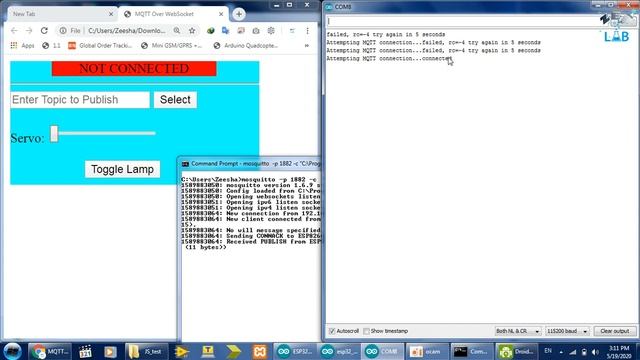Screen dimensions: 640x360
Task: Expand the hidden bookmarks chevron
Action: pyautogui.click(x=307, y=45)
